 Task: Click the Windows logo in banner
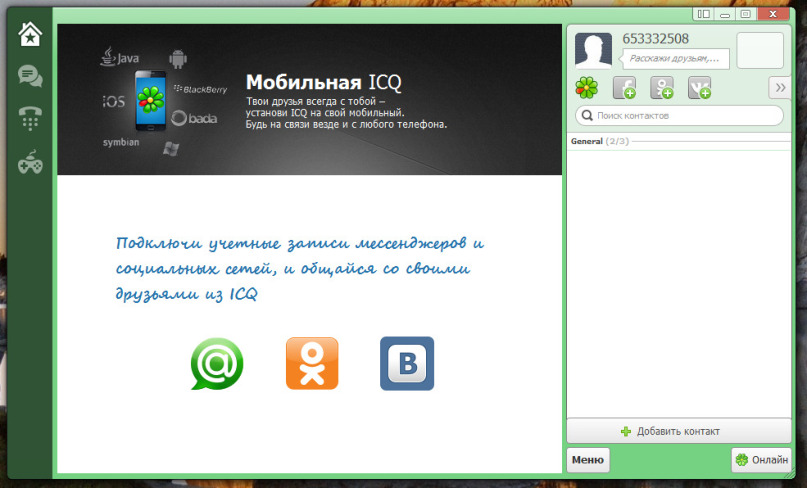point(171,149)
